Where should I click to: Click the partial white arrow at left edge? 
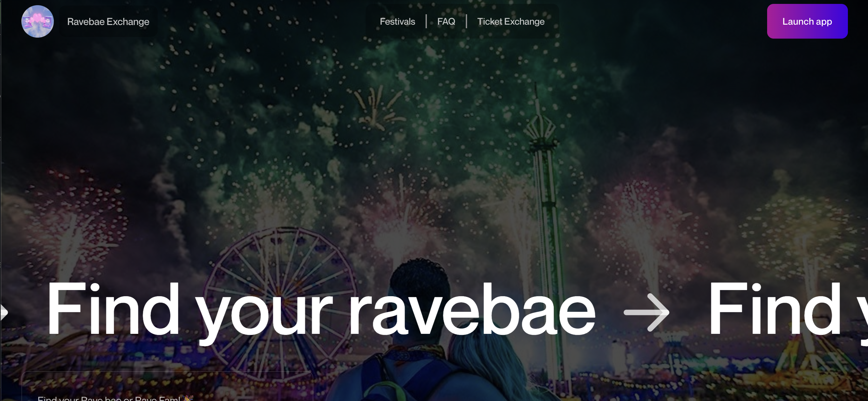point(4,312)
